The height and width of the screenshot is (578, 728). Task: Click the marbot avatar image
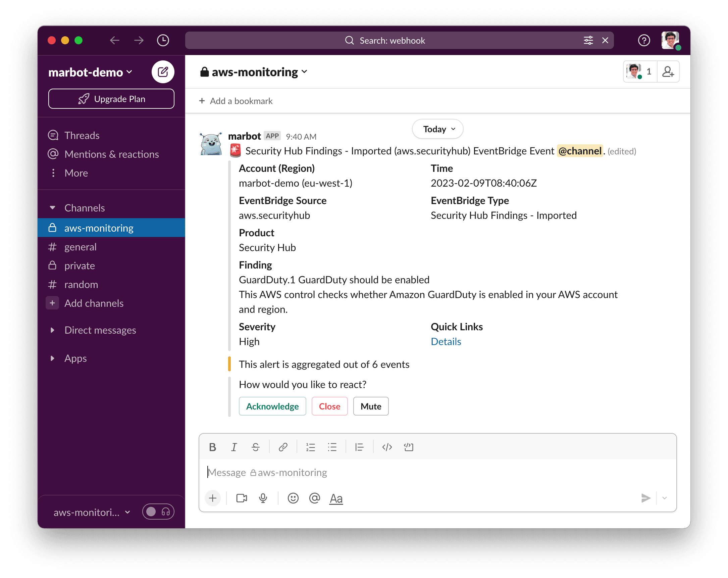(211, 144)
